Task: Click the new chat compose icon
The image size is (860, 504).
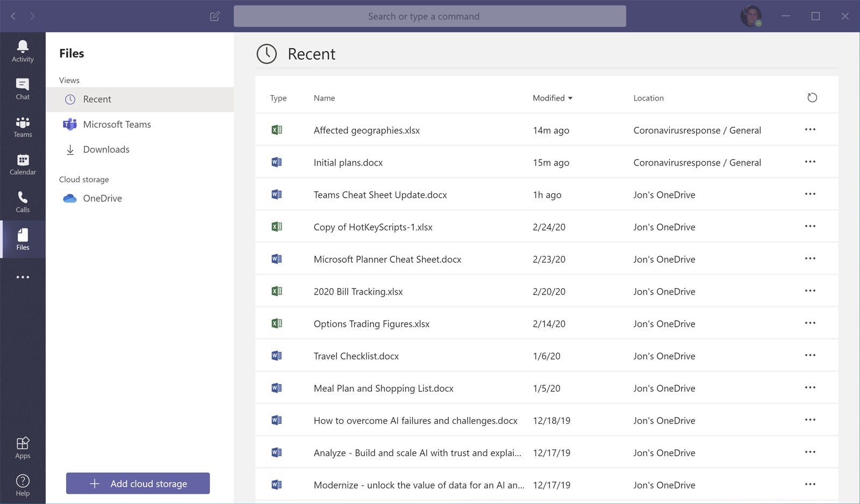Action: [x=215, y=16]
